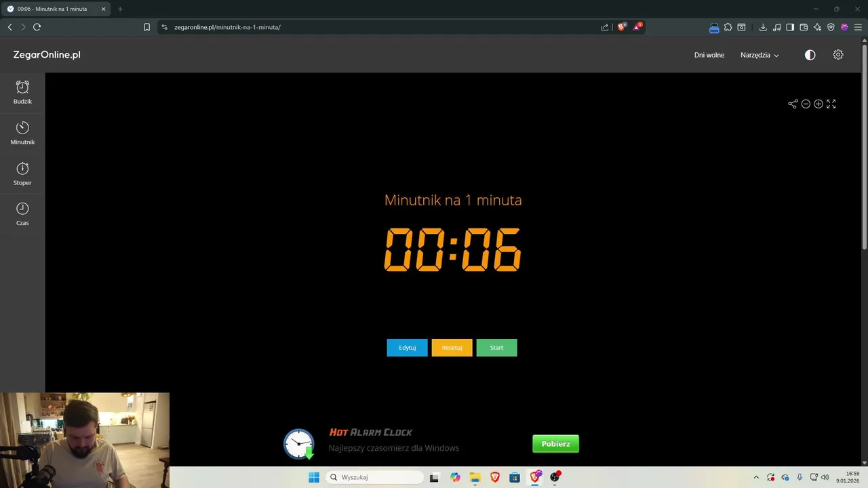
Task: Click the 'Minutnik na 1 minuta' heading
Action: click(x=453, y=200)
